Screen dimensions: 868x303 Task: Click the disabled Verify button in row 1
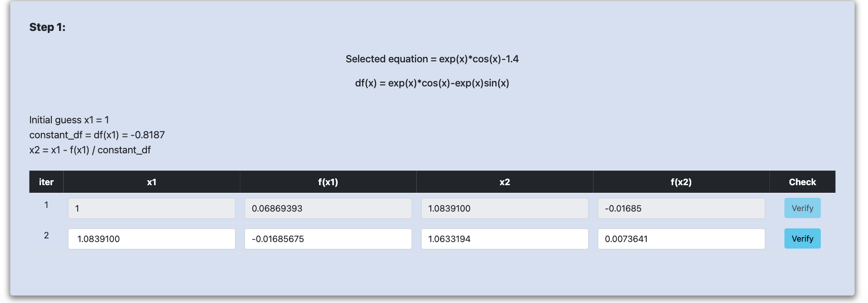click(802, 208)
